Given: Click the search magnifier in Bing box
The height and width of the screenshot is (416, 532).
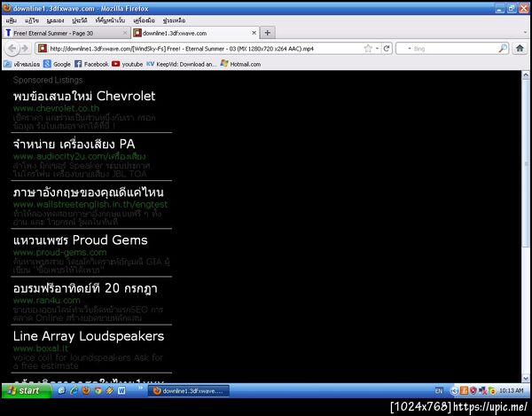Looking at the screenshot, I should [503, 49].
